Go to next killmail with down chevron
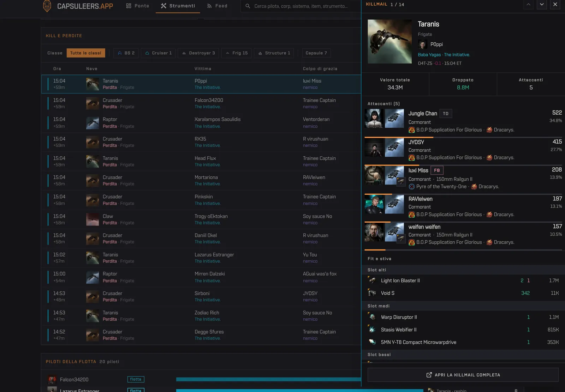 542,5
